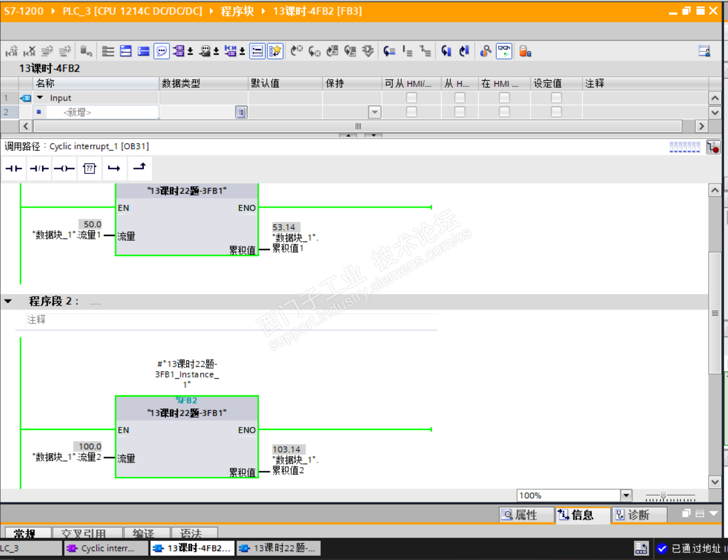The image size is (728, 560).
Task: Click the interface view icon at toolbar's right end
Action: click(705, 52)
